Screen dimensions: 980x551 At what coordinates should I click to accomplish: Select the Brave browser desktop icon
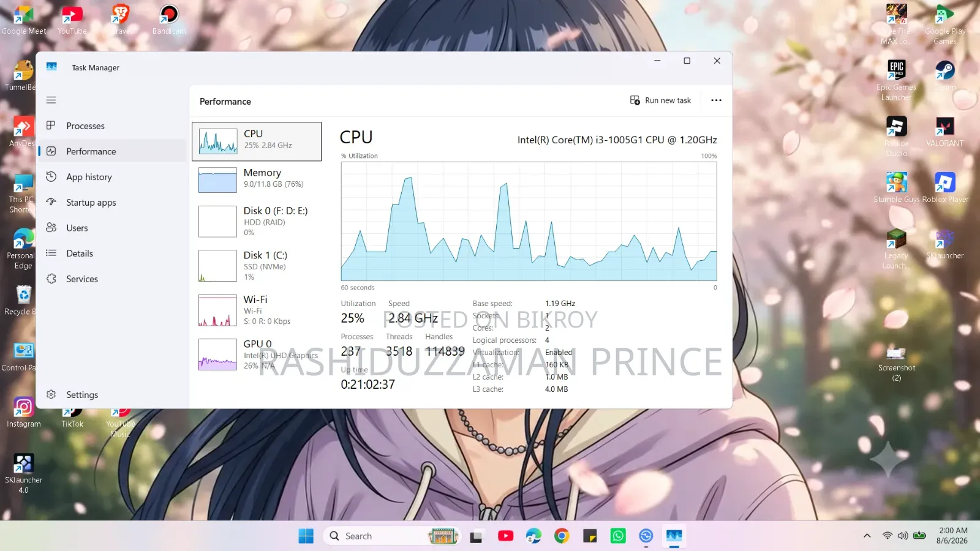(121, 20)
